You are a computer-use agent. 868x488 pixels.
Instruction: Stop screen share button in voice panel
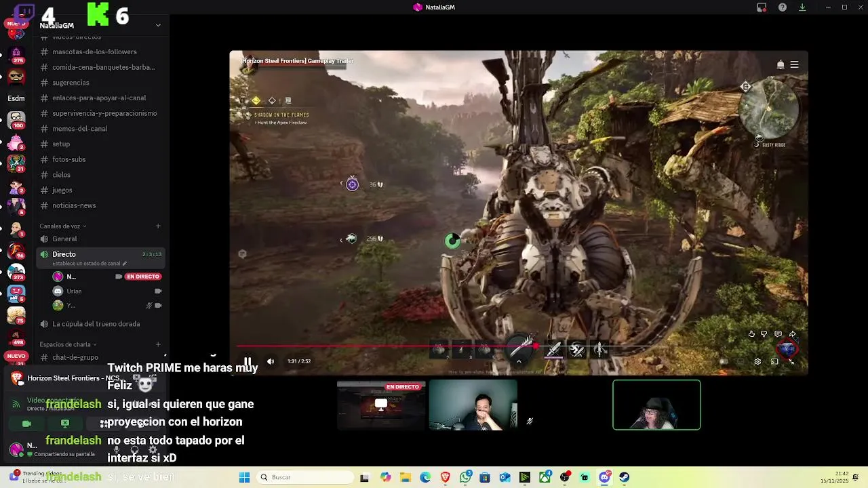[x=65, y=424]
